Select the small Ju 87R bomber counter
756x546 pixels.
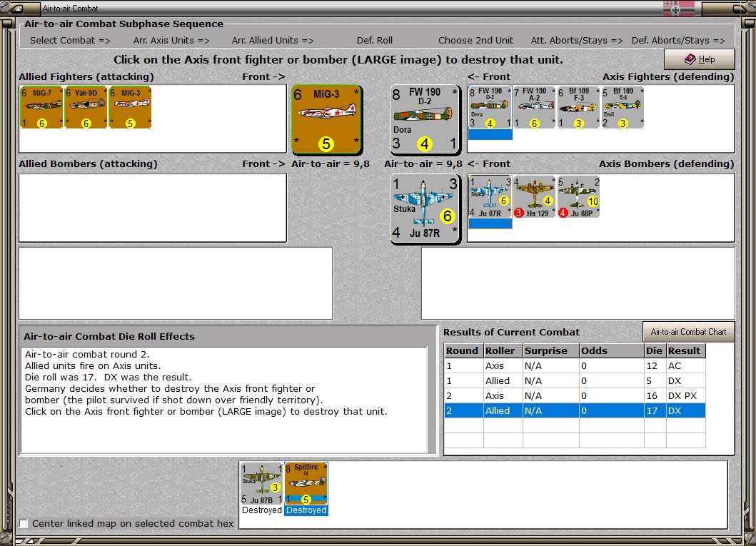[490, 196]
